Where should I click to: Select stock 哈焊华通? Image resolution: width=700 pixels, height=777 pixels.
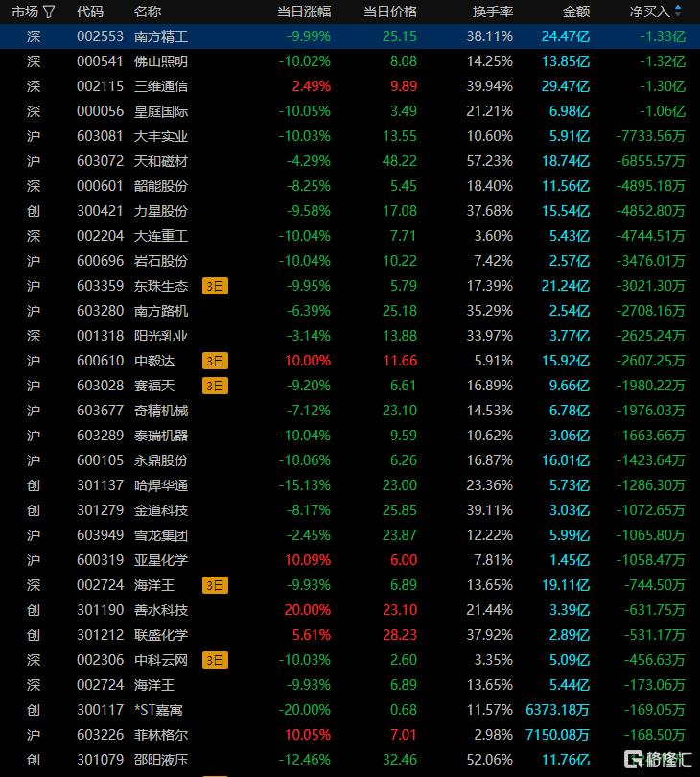pos(161,485)
